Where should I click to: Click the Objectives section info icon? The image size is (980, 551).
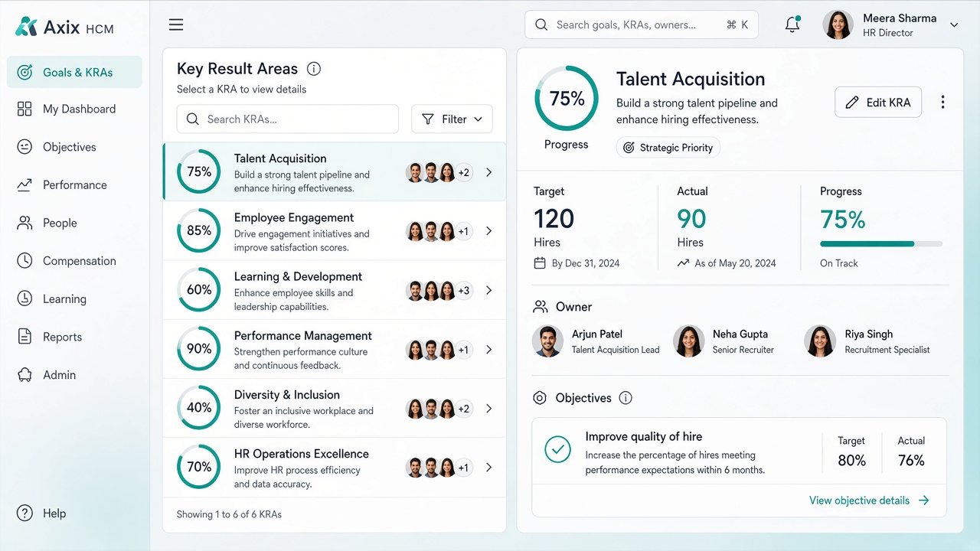pyautogui.click(x=626, y=398)
